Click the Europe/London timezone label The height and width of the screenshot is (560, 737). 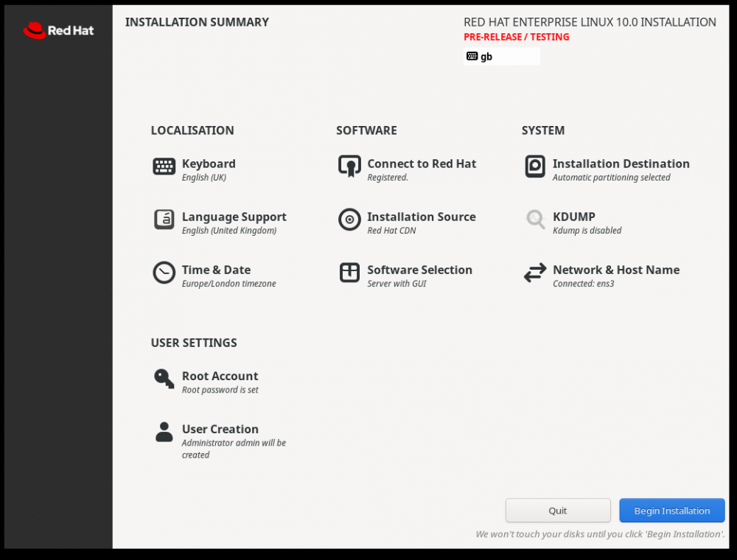point(229,283)
